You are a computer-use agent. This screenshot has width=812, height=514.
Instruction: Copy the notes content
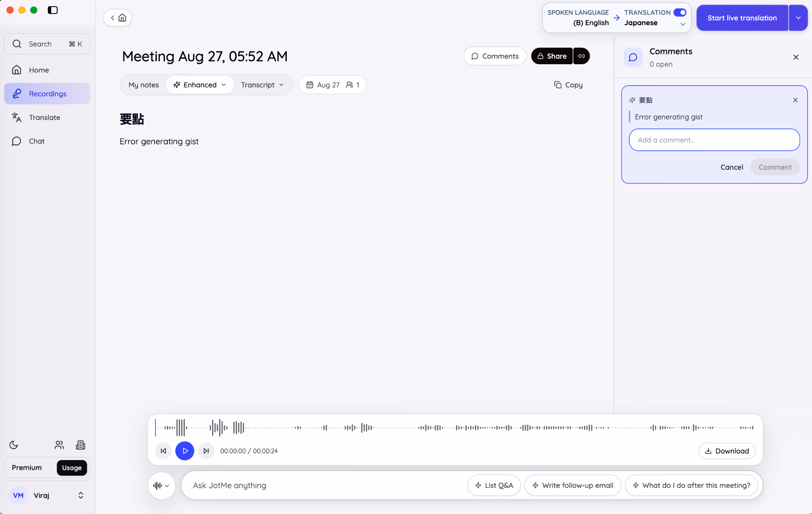(x=568, y=84)
